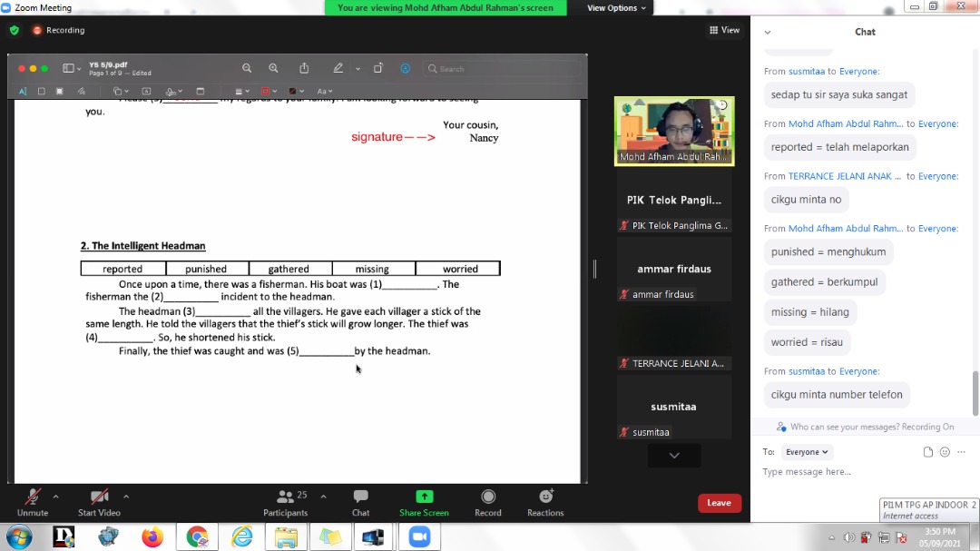Toggle Preview's Markup toolbar button
The height and width of the screenshot is (551, 980).
406,68
